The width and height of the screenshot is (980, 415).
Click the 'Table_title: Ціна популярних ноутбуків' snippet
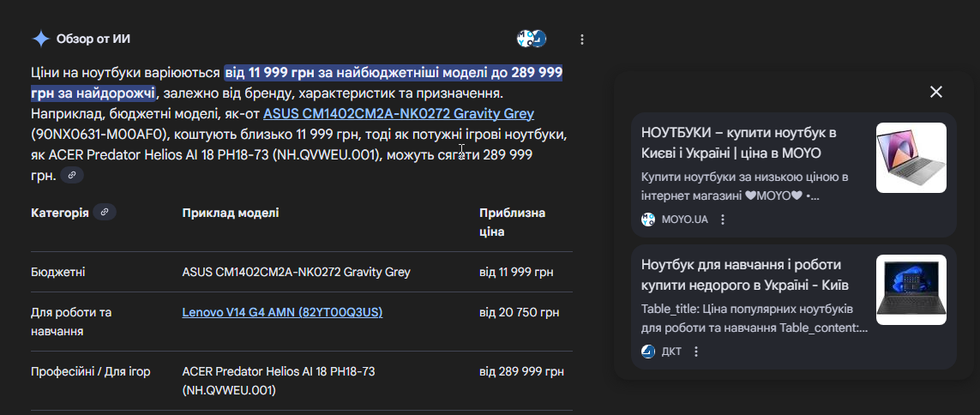point(755,319)
